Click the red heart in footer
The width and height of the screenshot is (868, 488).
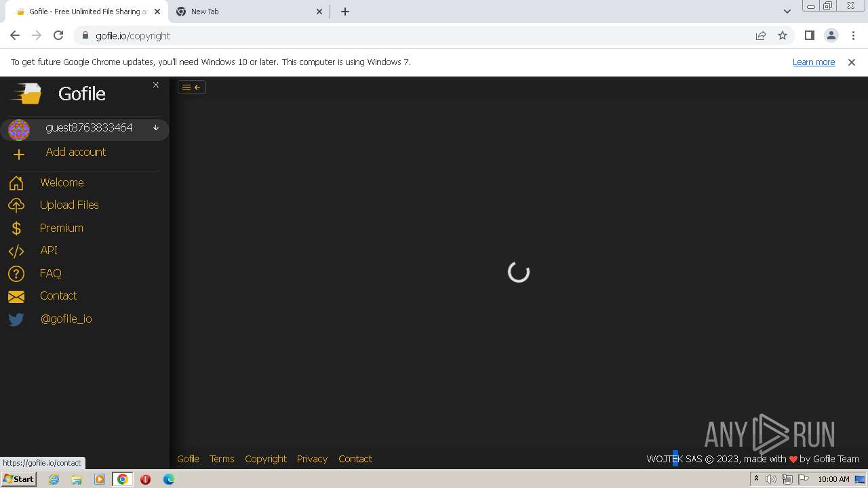coord(793,460)
